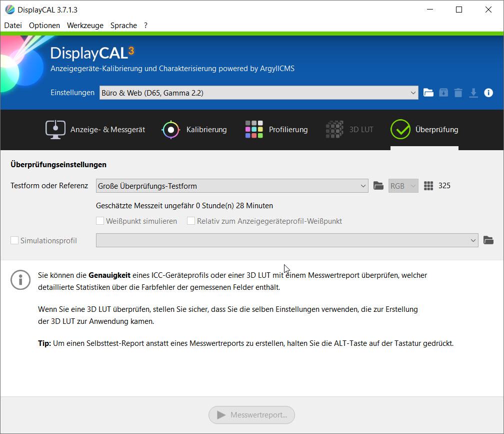Select the Überprüfung tab label

(437, 129)
